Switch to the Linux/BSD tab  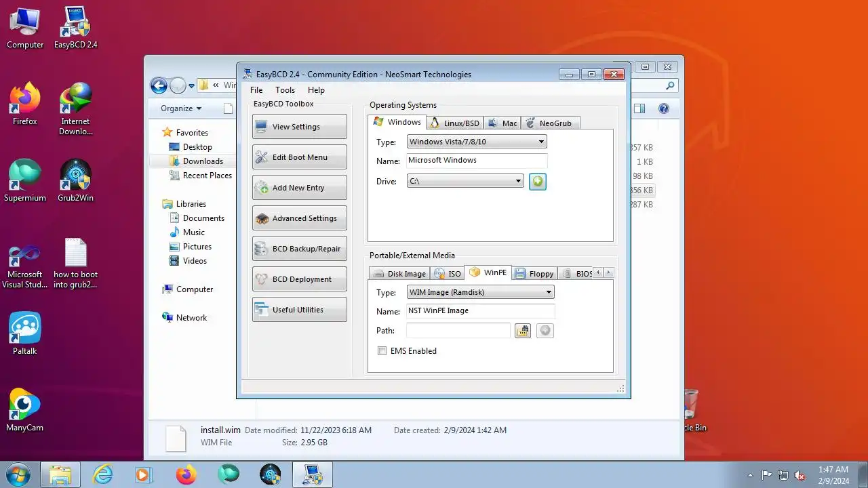454,123
